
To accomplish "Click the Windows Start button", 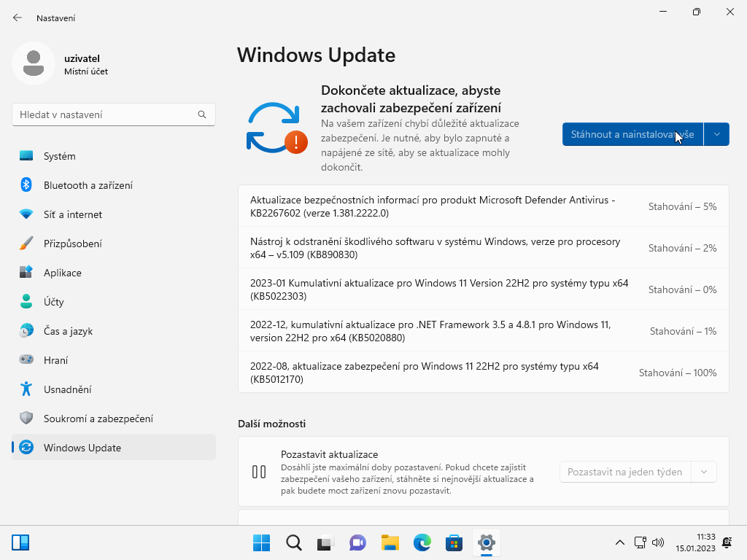I will (x=261, y=542).
